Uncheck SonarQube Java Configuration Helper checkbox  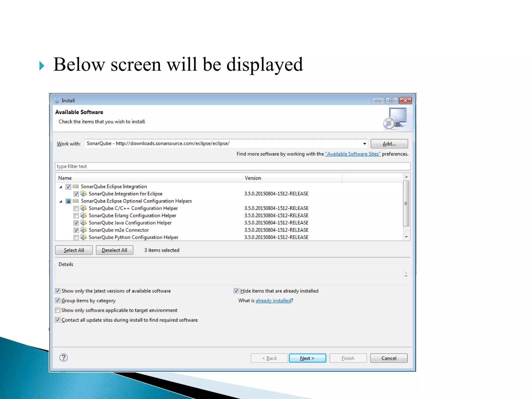[x=76, y=223]
